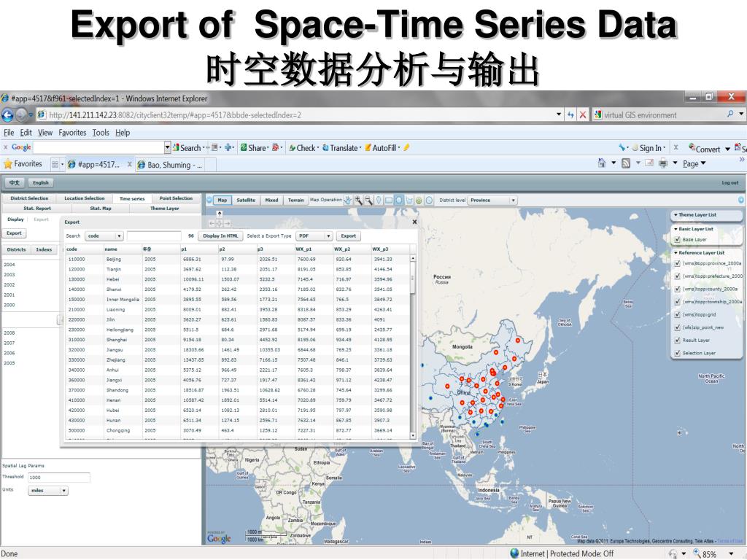Image resolution: width=747 pixels, height=560 pixels.
Task: Click the English language button
Action: (41, 183)
